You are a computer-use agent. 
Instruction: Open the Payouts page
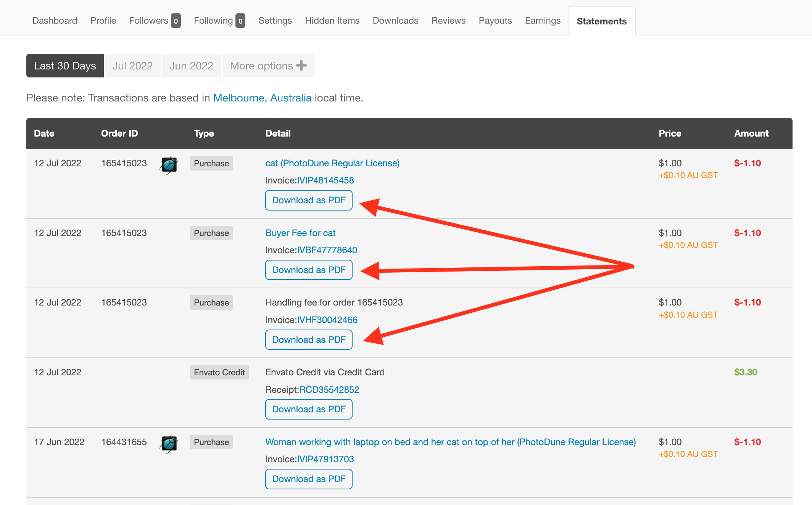click(495, 21)
